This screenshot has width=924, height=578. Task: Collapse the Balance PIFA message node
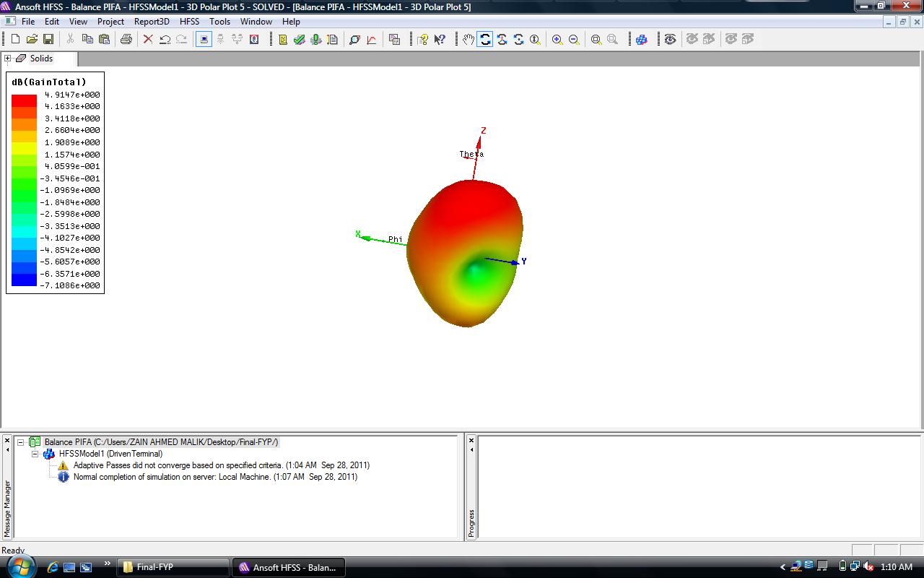click(x=21, y=442)
